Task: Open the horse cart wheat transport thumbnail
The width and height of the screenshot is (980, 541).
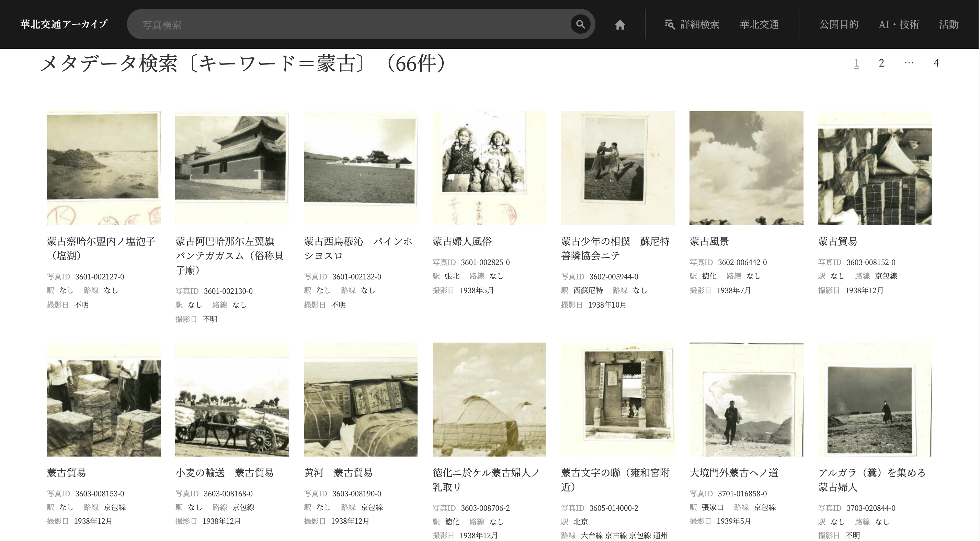Action: point(232,399)
